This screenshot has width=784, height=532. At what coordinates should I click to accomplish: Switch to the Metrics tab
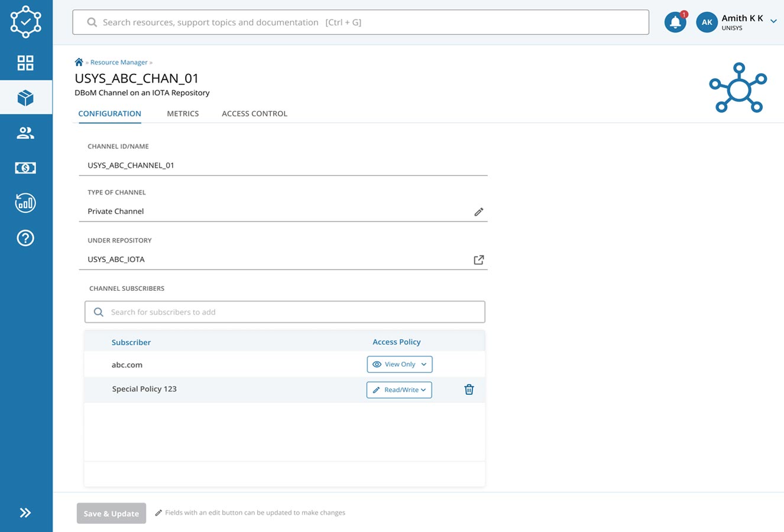pyautogui.click(x=183, y=113)
